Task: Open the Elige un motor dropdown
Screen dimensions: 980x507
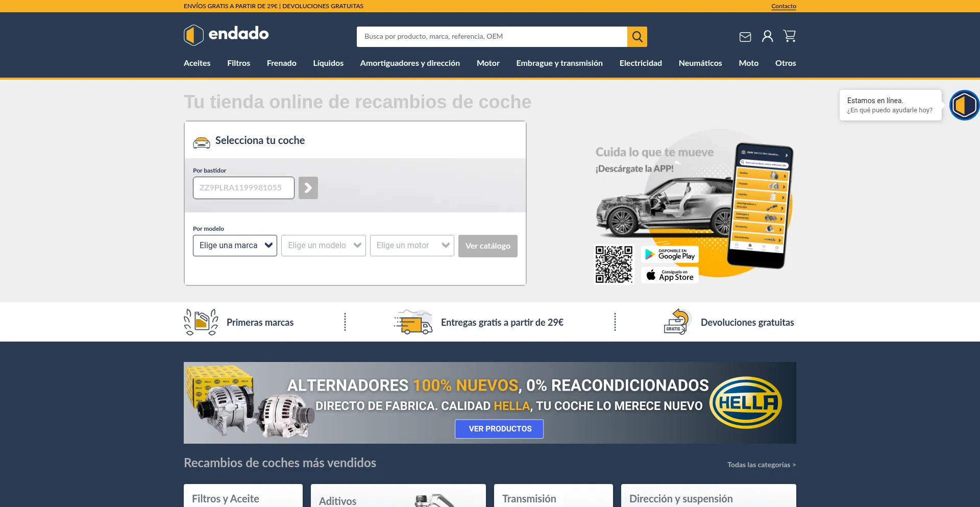Action: point(412,246)
